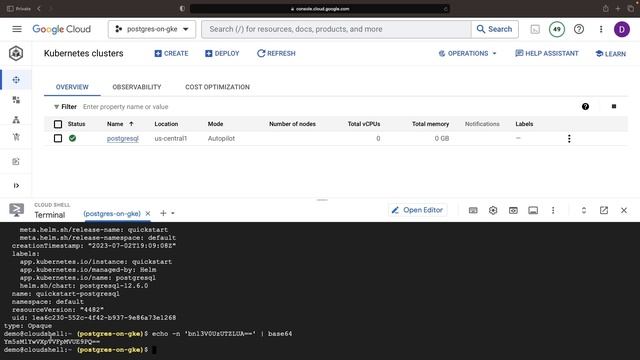Open column display options icon

pyautogui.click(x=614, y=107)
